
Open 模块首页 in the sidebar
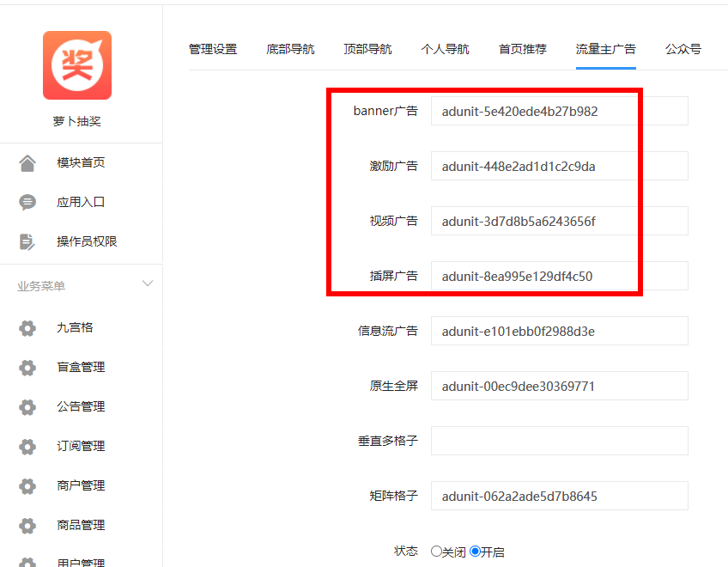tap(82, 162)
